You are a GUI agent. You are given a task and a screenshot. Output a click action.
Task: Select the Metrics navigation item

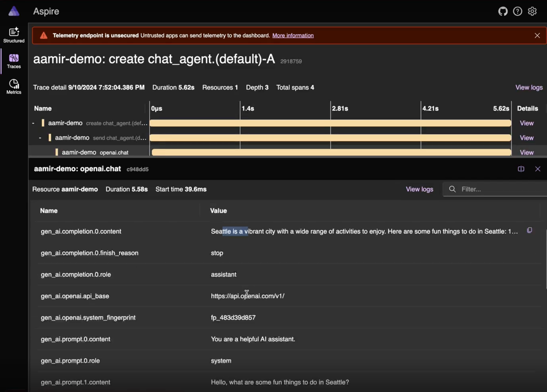click(13, 86)
